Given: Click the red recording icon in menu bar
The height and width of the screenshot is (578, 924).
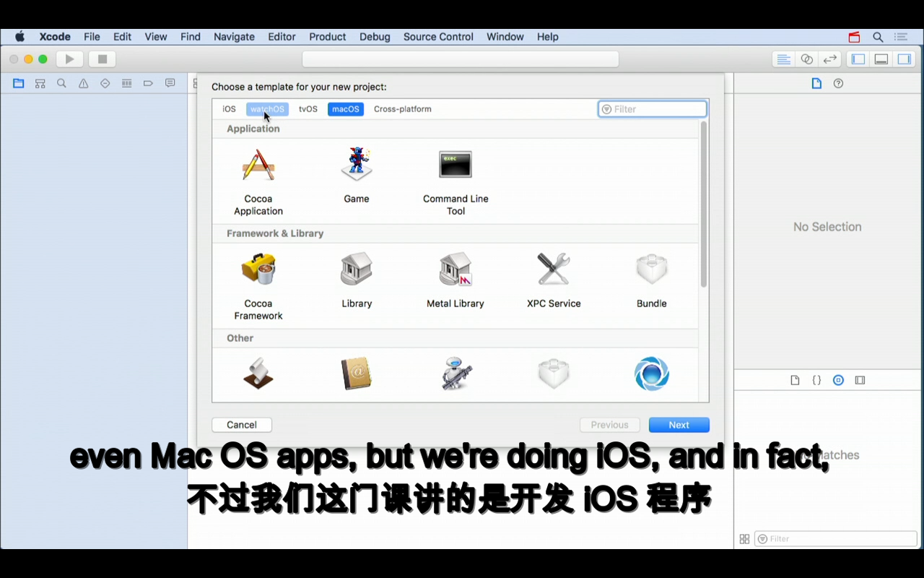Looking at the screenshot, I should tap(855, 37).
